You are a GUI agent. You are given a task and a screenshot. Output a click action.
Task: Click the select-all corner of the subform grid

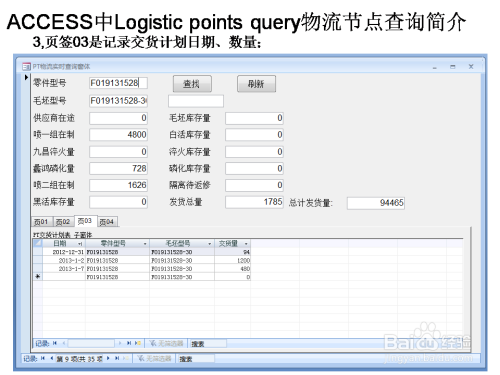coord(38,243)
